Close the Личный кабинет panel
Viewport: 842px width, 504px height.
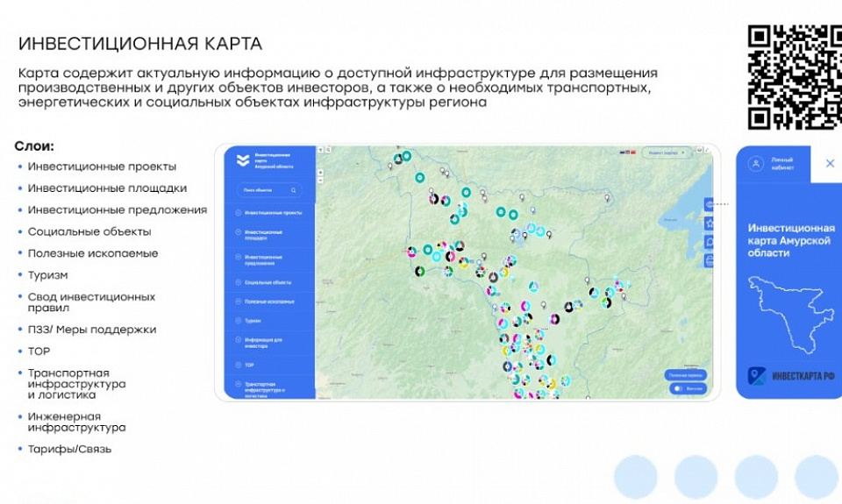click(x=830, y=164)
